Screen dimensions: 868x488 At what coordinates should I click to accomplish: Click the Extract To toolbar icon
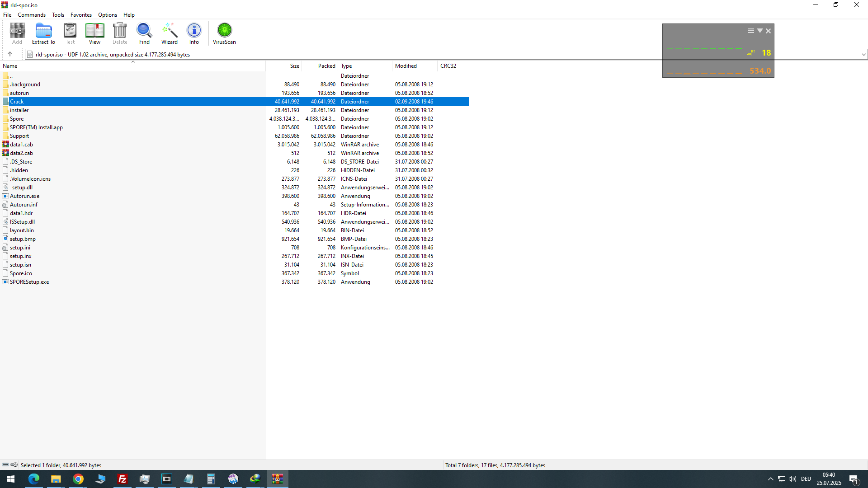(x=43, y=33)
